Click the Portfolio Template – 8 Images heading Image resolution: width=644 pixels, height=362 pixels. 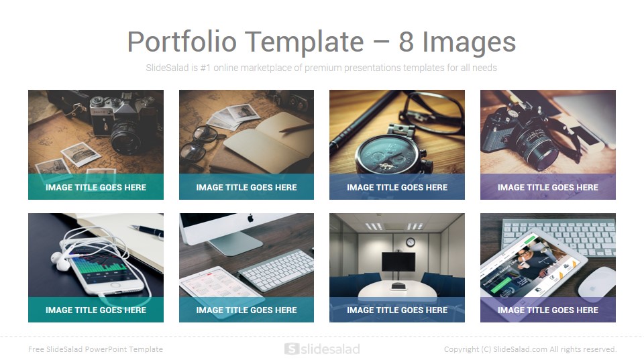[321, 42]
